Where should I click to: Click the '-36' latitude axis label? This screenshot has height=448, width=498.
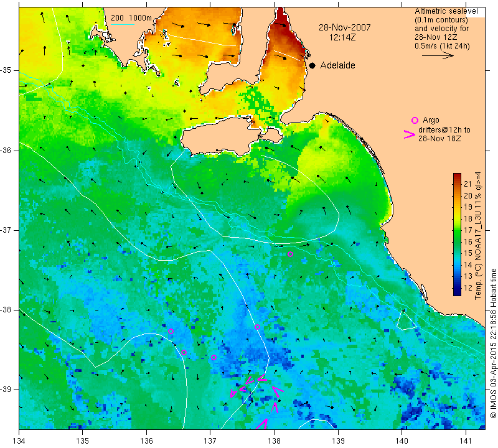6,150
